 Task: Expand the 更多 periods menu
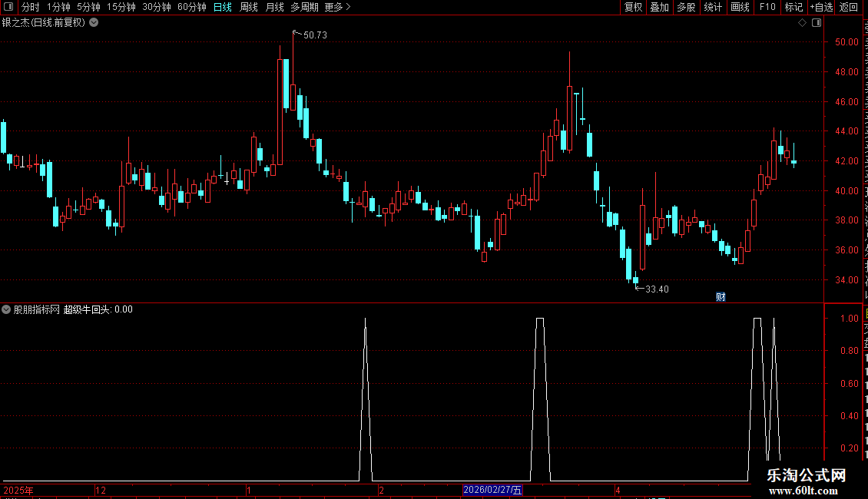(x=337, y=7)
